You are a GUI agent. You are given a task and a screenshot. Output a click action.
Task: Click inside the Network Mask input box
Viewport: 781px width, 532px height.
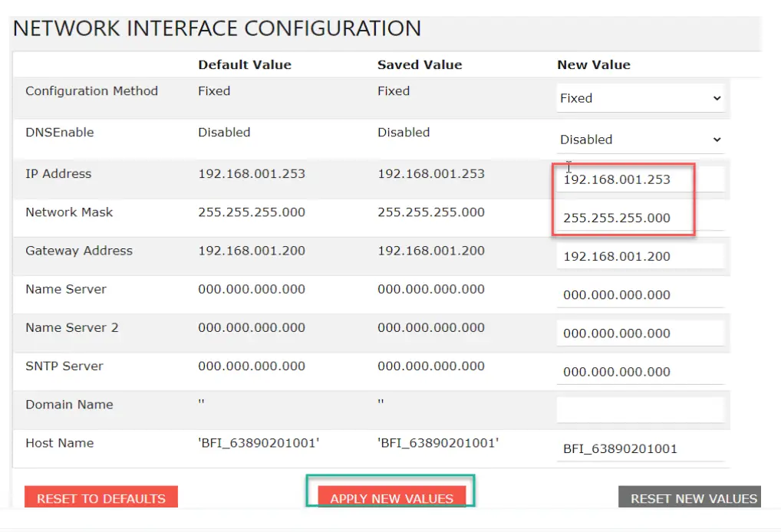tap(640, 218)
